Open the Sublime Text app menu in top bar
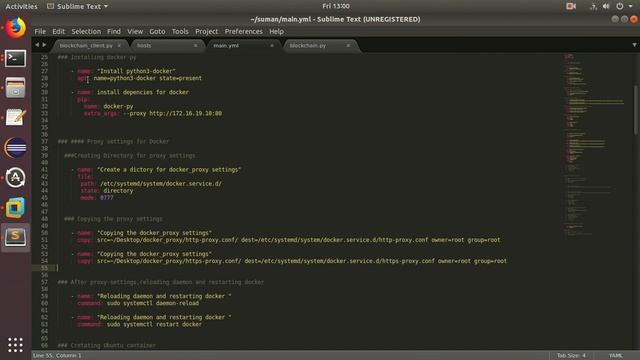The height and width of the screenshot is (360, 640). tap(78, 6)
